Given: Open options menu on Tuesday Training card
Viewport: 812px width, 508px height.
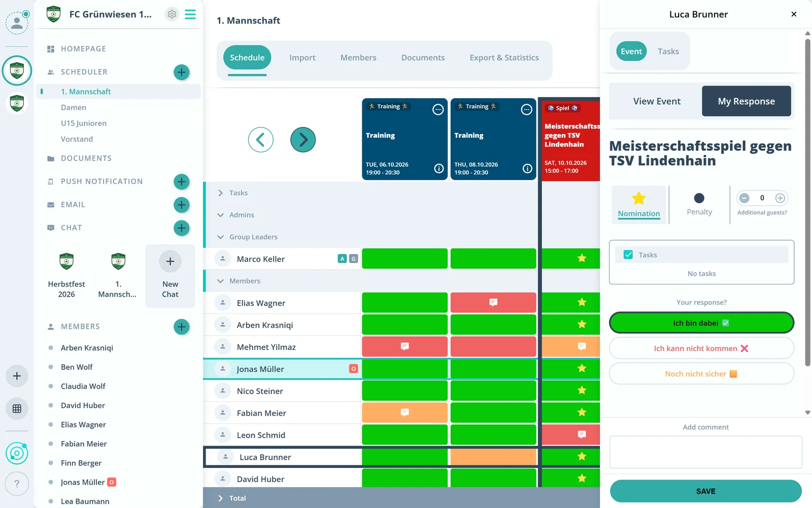Looking at the screenshot, I should [x=438, y=109].
